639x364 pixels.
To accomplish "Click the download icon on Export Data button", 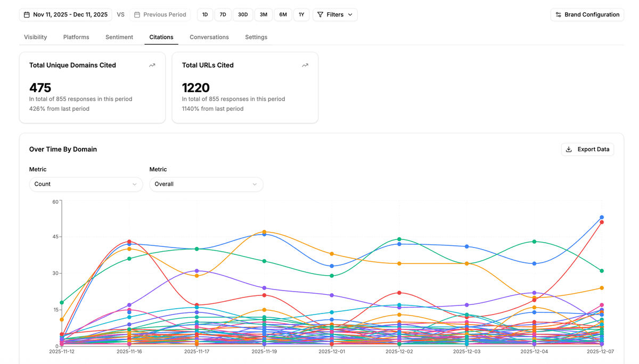I will point(569,149).
